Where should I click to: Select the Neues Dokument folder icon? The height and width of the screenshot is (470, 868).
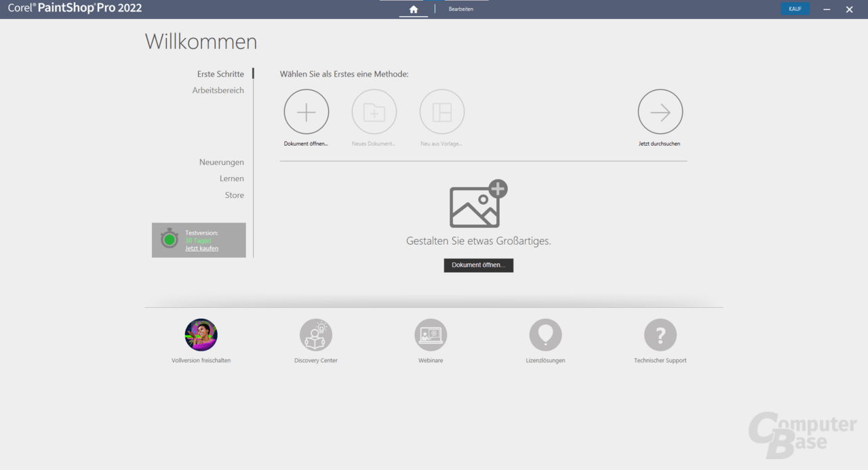(x=374, y=111)
